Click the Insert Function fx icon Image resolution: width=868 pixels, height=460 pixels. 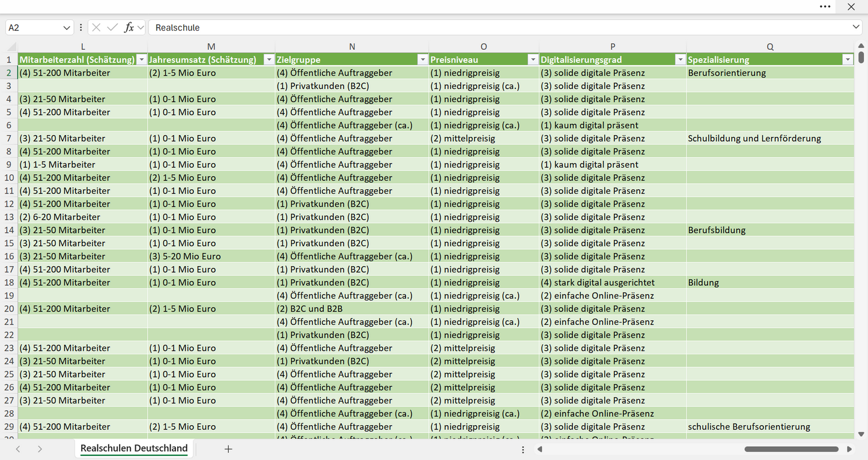[x=129, y=28]
